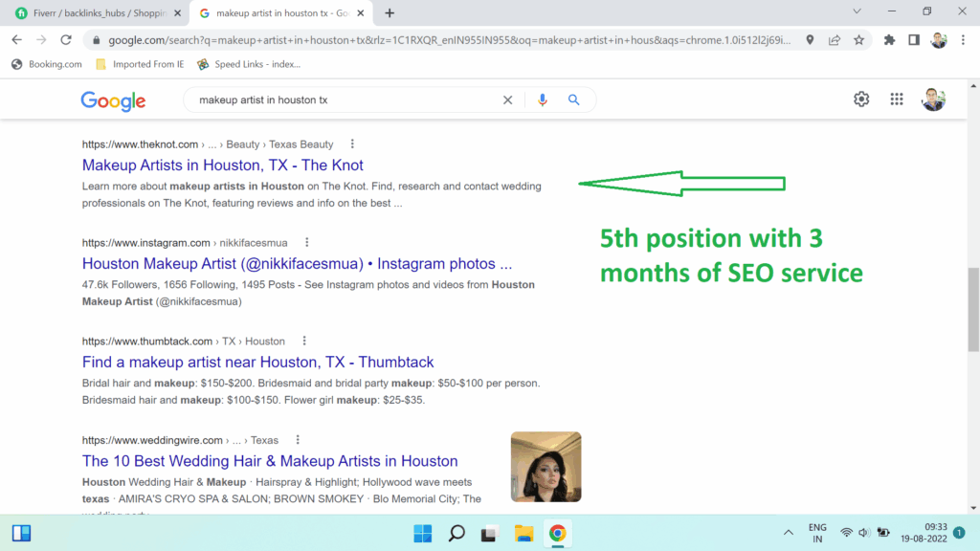980x551 pixels.
Task: Reload the Google search page
Action: point(66,40)
